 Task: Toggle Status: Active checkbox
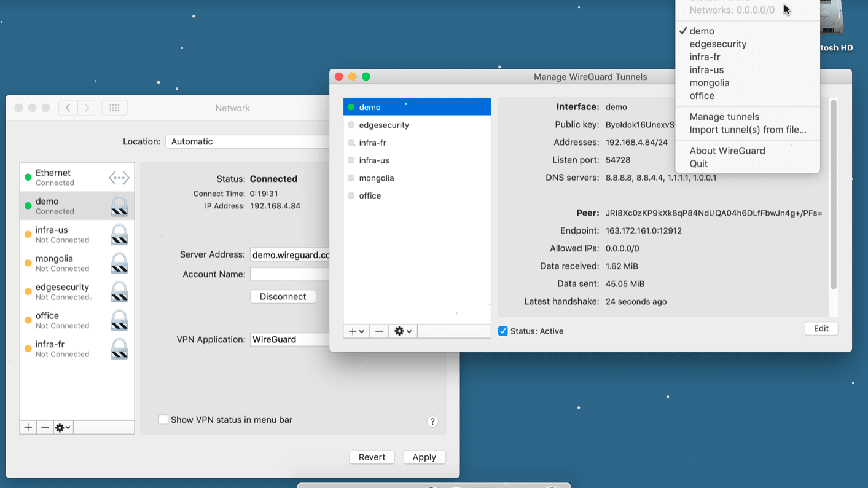[x=503, y=331]
